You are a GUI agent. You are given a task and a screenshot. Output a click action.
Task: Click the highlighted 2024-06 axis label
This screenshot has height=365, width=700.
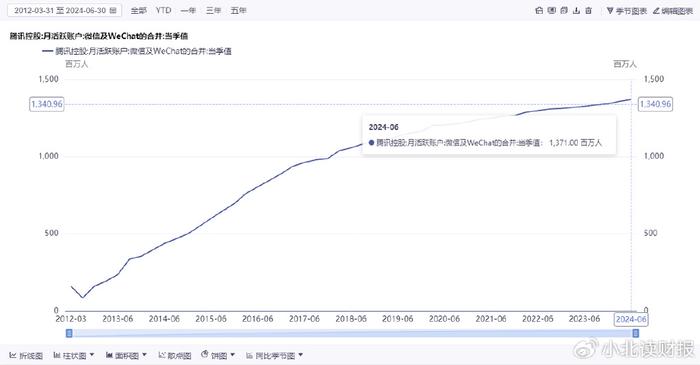[x=631, y=319]
